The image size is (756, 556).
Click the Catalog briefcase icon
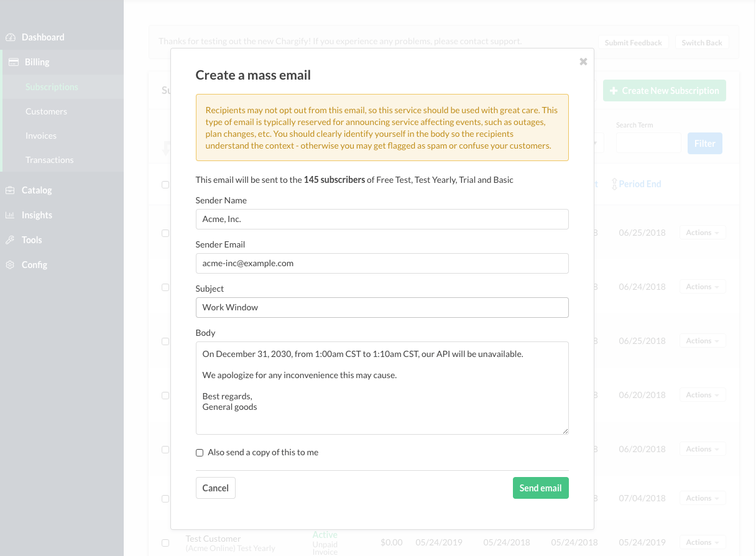(x=11, y=190)
